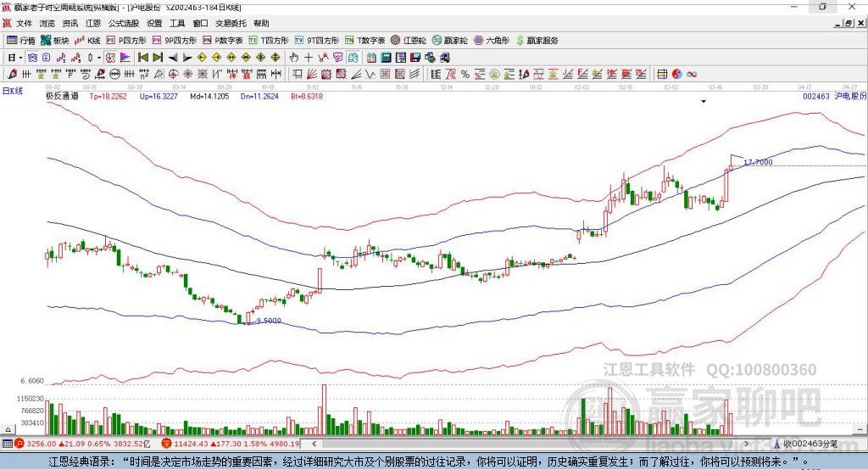Launch the 江恩轮 Gann wheel
The height and width of the screenshot is (470, 868).
pos(409,41)
